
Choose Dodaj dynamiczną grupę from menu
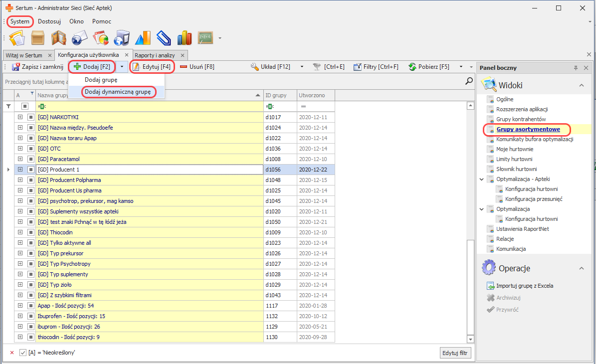coord(118,92)
